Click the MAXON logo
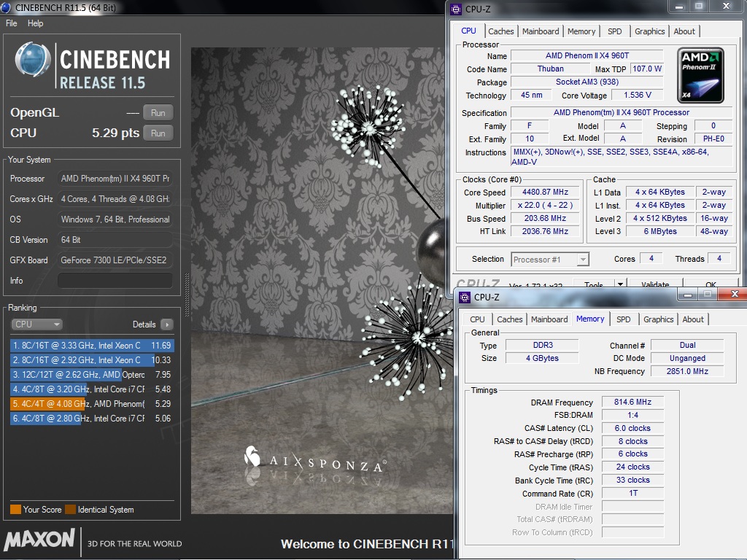 tap(39, 540)
